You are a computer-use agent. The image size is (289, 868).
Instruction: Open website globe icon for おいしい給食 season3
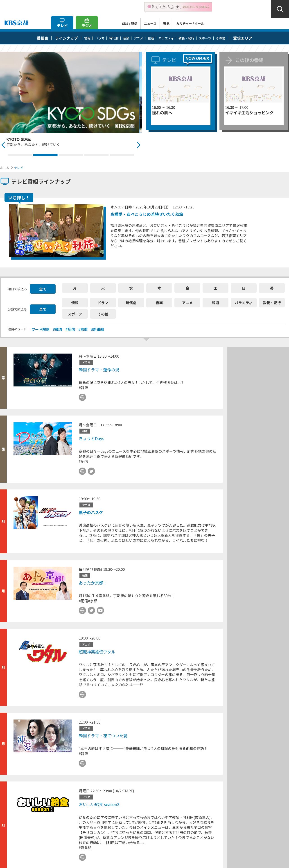coord(82,857)
